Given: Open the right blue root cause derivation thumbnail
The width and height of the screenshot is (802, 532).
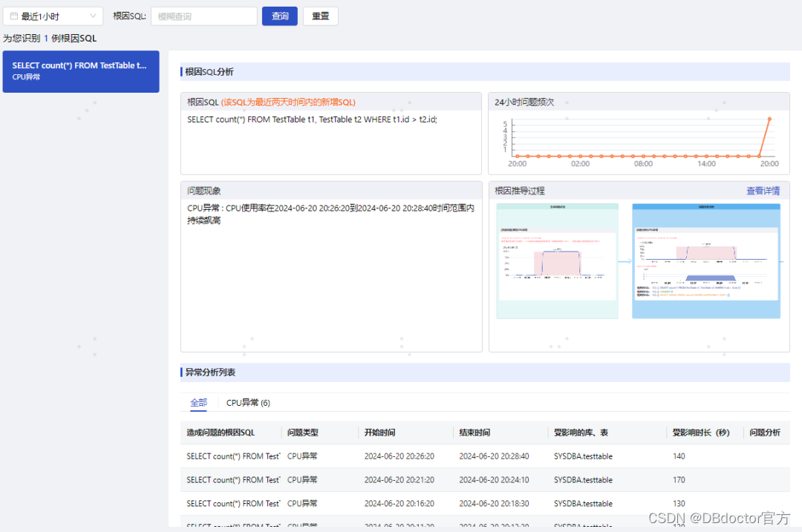Looking at the screenshot, I should click(706, 261).
